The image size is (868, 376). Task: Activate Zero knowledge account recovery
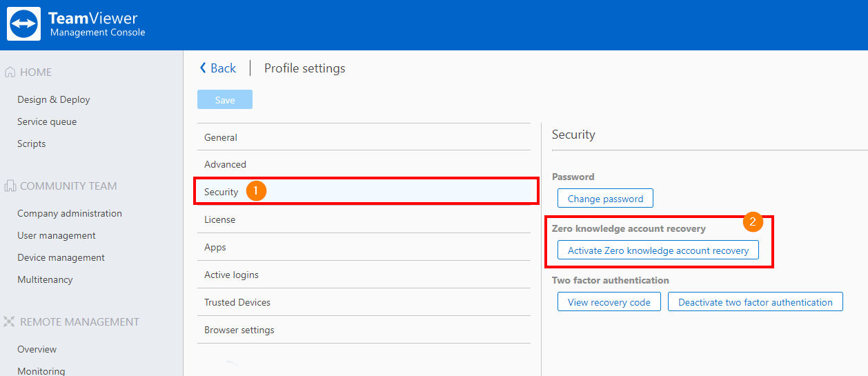[658, 250]
